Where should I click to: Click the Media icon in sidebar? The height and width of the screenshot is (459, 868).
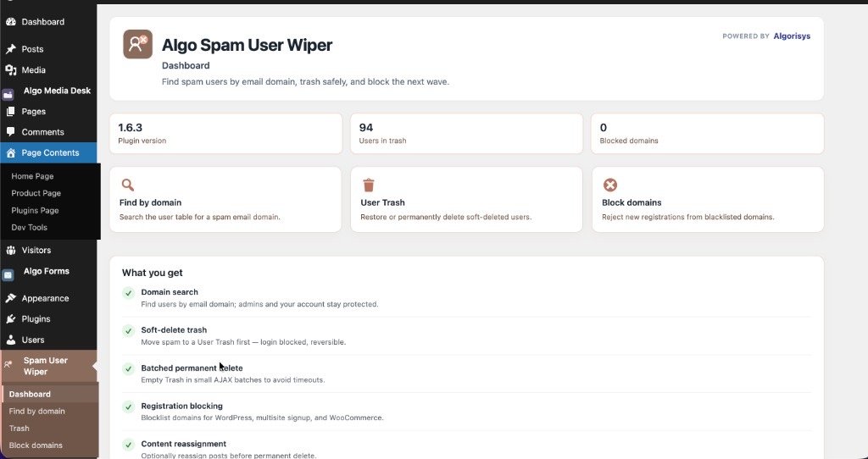point(10,70)
